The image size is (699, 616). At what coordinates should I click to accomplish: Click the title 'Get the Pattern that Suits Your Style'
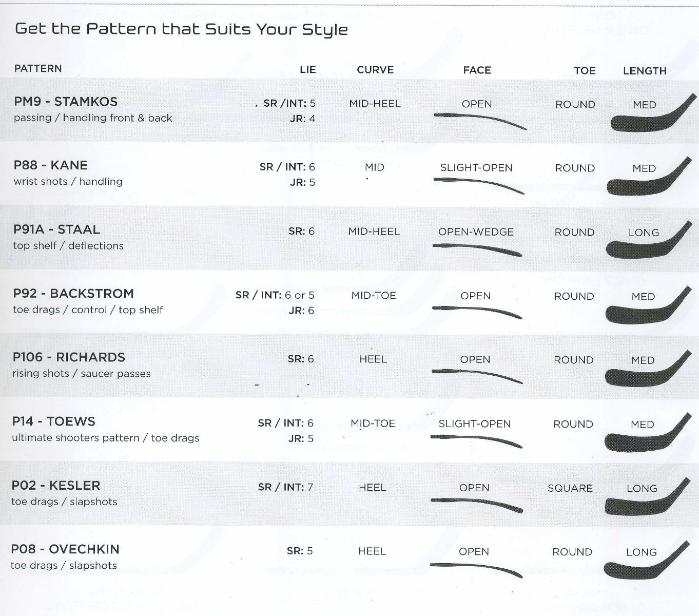point(182,29)
